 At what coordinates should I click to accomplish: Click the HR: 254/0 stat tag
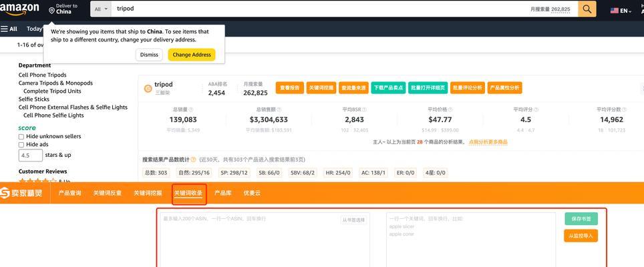[x=338, y=173]
